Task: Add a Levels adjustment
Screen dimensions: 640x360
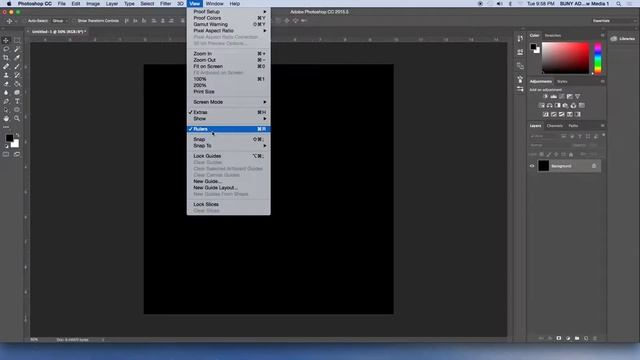Action: click(553, 97)
